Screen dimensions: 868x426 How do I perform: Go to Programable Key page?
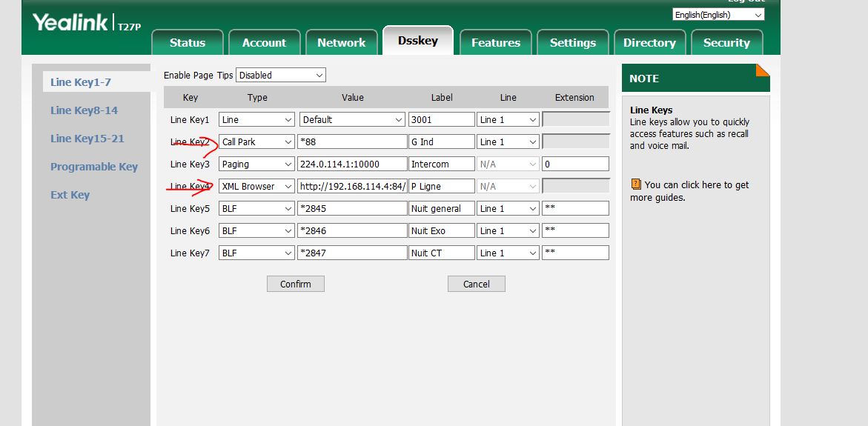[x=94, y=167]
